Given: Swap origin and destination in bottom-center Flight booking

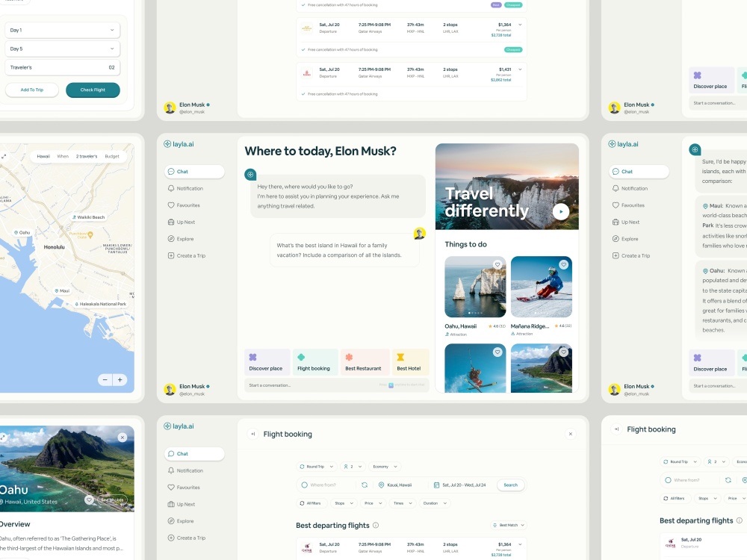Looking at the screenshot, I should coord(365,485).
